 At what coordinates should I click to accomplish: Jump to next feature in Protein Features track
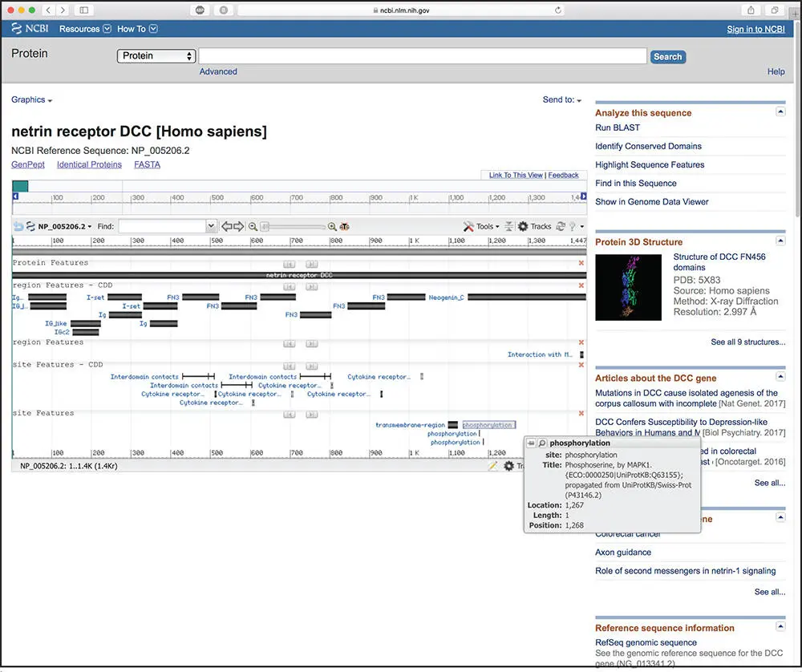[x=311, y=264]
